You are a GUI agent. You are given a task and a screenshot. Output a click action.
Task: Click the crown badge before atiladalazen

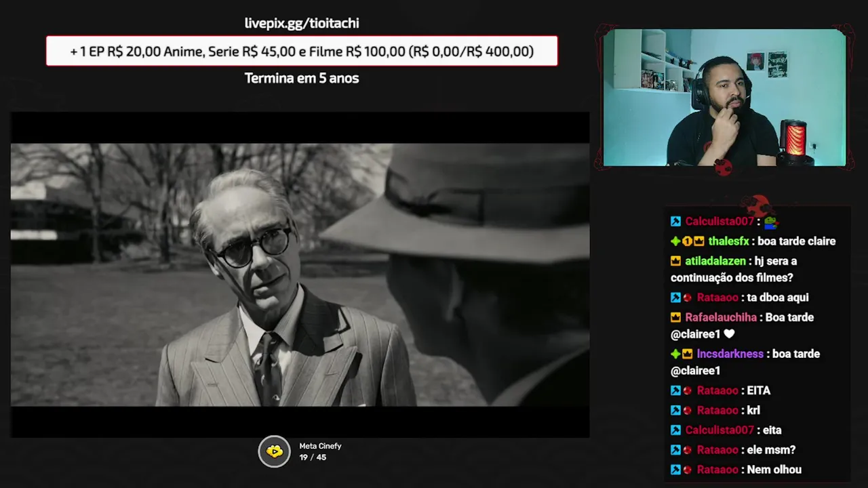pyautogui.click(x=675, y=261)
